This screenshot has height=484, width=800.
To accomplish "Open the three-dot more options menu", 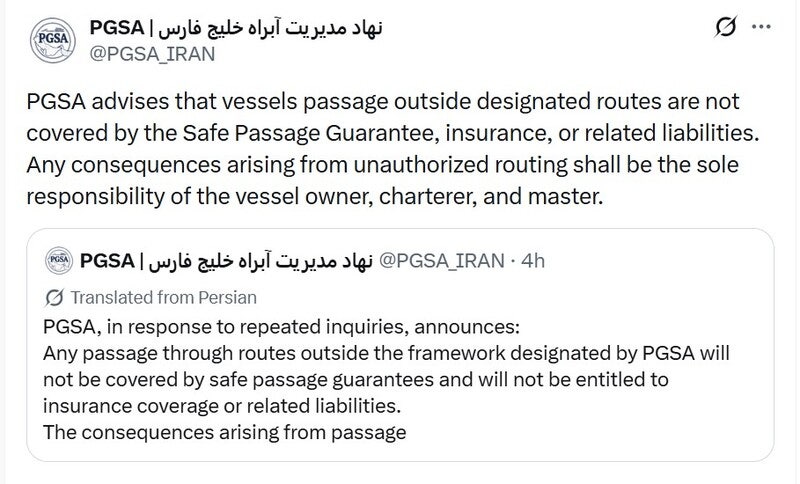I will [761, 27].
